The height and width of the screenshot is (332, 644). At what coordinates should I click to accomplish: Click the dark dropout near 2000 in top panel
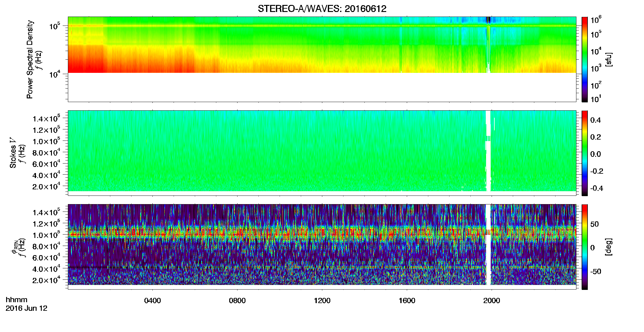click(x=489, y=20)
